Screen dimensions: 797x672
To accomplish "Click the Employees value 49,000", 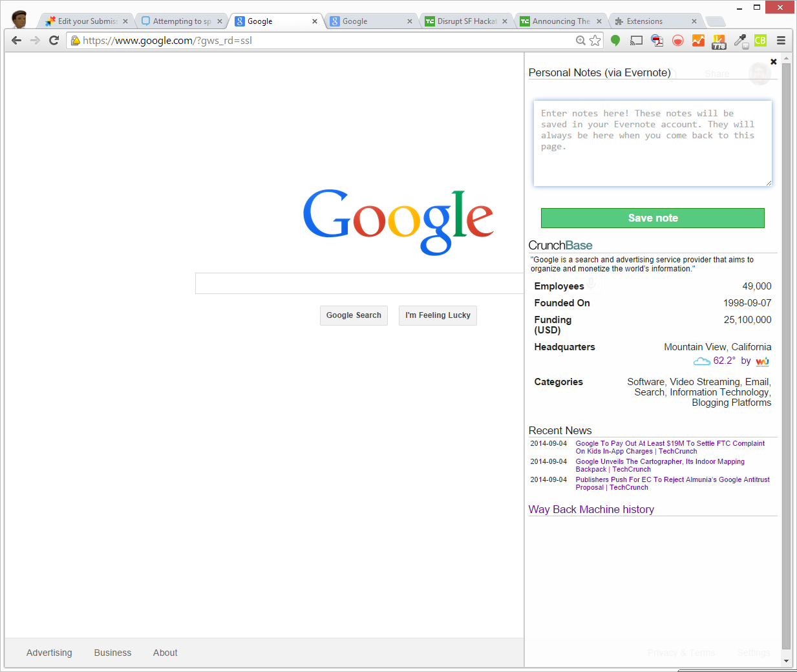I will pos(756,286).
